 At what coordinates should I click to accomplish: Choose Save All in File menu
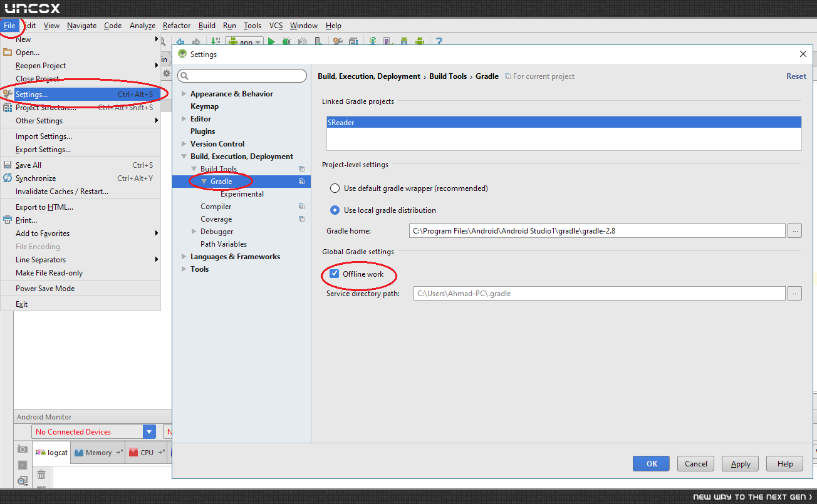(x=80, y=165)
